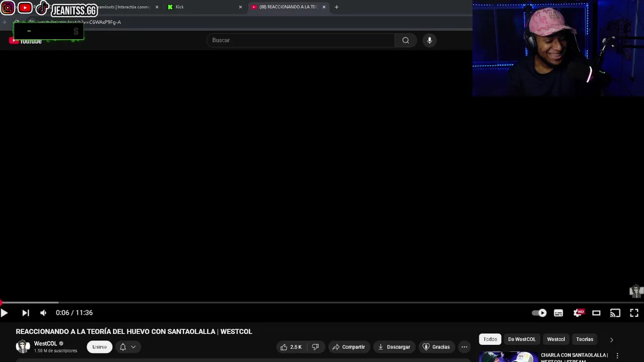Open CHARLA CON SANTAOLALLA recommended video title
644x362 pixels.
coord(574,357)
